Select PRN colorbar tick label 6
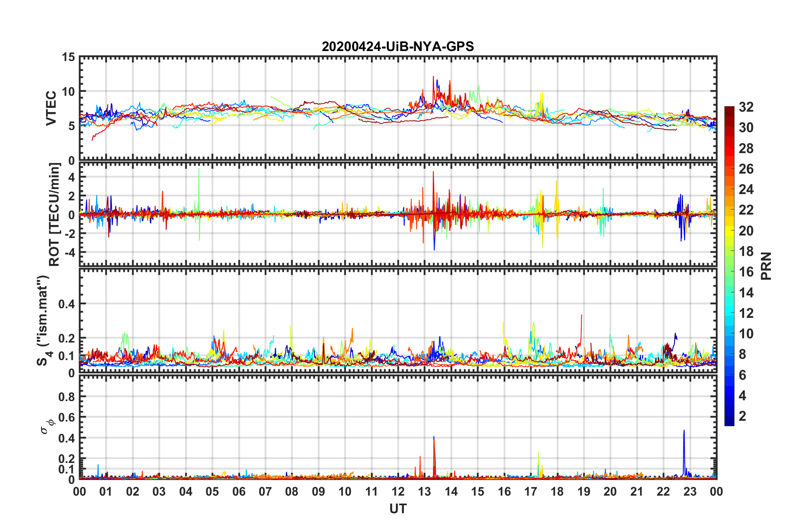Viewport: 796px width, 532px height. coord(742,375)
